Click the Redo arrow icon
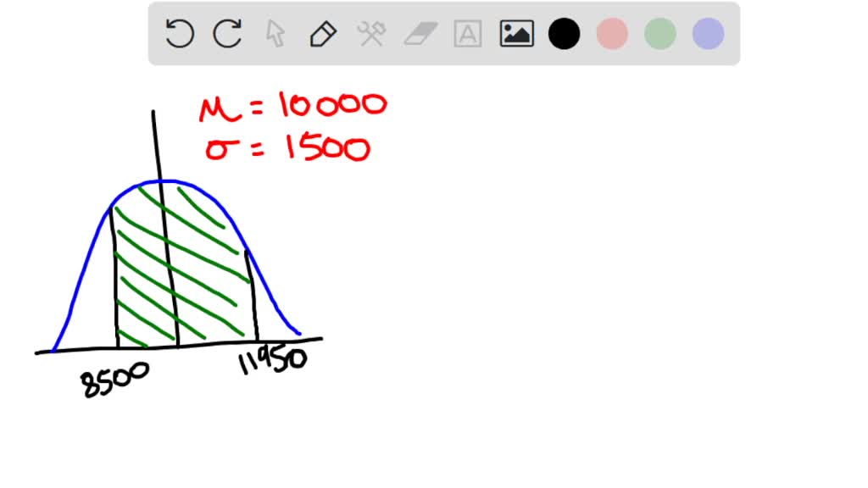The width and height of the screenshot is (868, 488). (227, 34)
